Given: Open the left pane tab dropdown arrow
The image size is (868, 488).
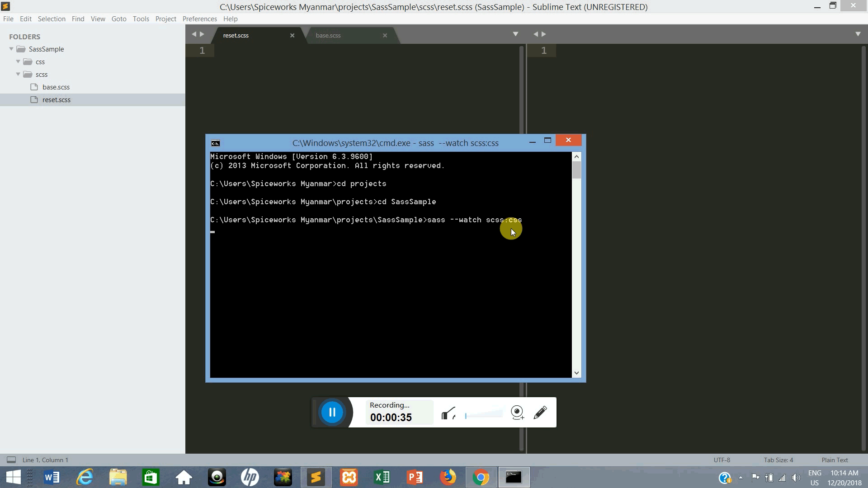Looking at the screenshot, I should pyautogui.click(x=515, y=34).
